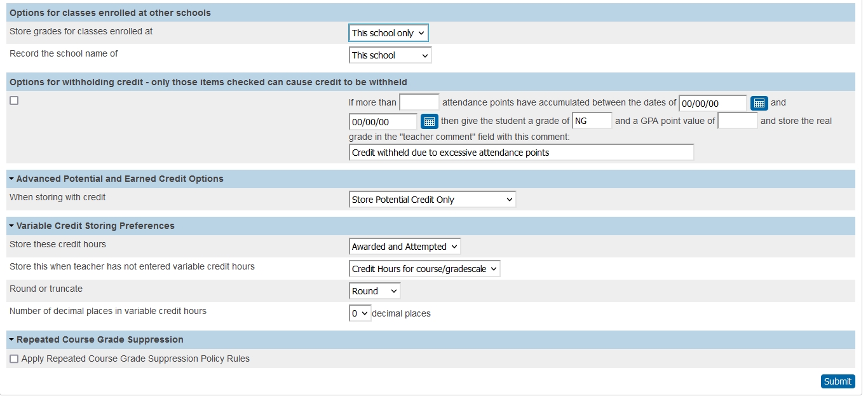Click the attendance points threshold input field
The width and height of the screenshot is (868, 403).
(419, 102)
